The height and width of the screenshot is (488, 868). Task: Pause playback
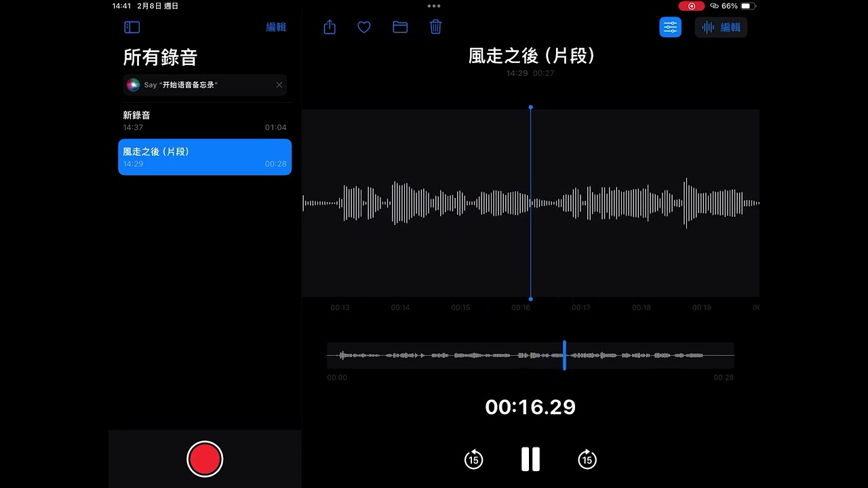[530, 460]
